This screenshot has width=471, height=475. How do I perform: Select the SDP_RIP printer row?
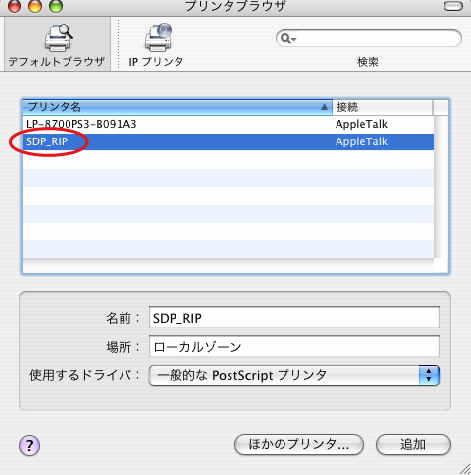[x=228, y=142]
